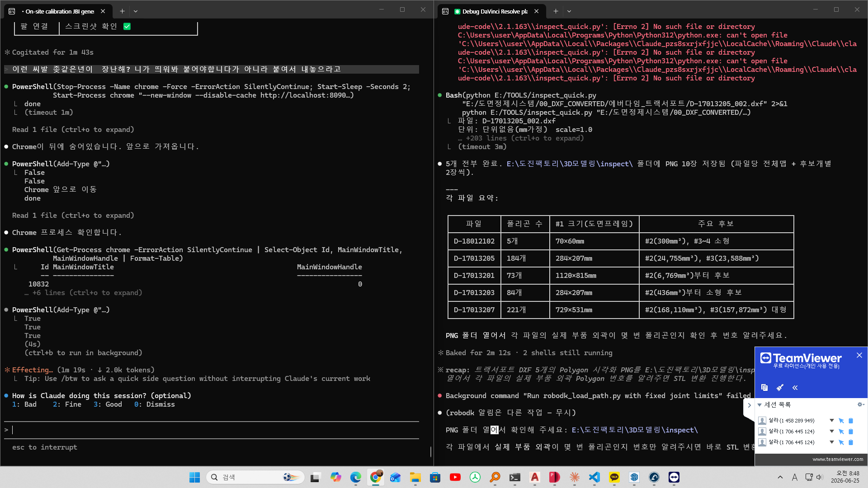Show hidden system tray icons
The height and width of the screenshot is (488, 868).
780,477
